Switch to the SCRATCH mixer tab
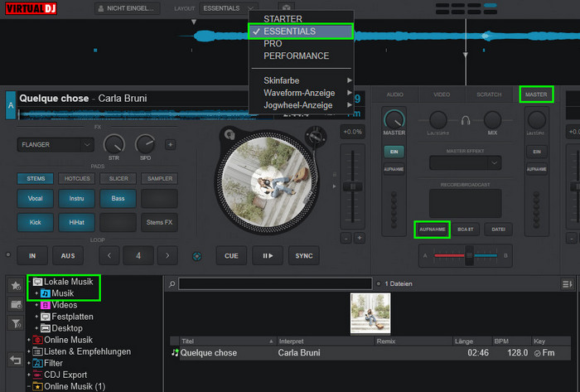Image resolution: width=580 pixels, height=392 pixels. (489, 94)
